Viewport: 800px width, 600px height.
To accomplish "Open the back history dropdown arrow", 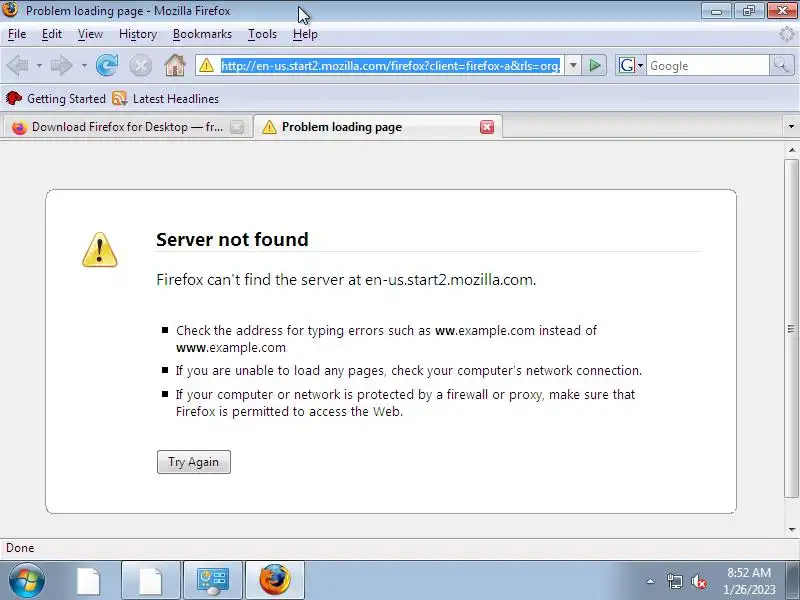I will point(39,66).
